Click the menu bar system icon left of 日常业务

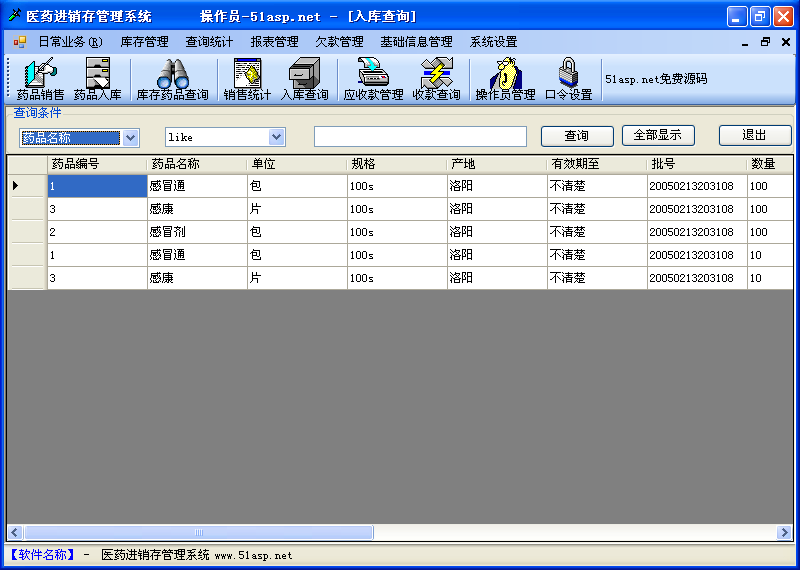[x=19, y=42]
